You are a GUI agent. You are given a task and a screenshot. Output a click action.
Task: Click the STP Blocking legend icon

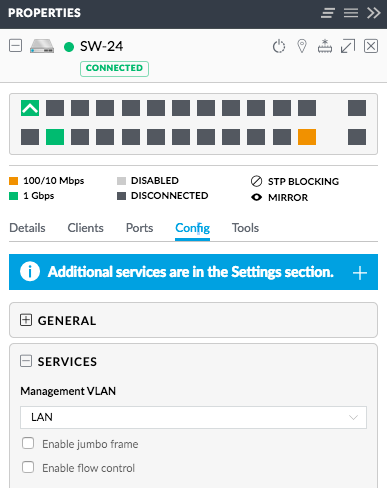click(256, 181)
